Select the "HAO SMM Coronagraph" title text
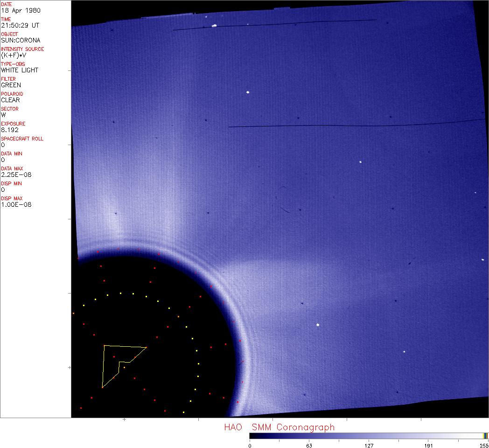Viewport: 489px width, 448px height. tap(279, 427)
